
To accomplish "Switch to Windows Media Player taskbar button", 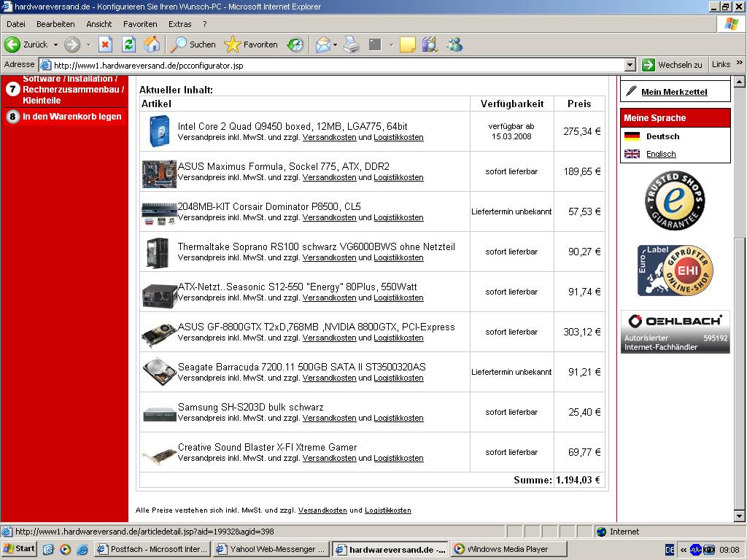I will [508, 549].
